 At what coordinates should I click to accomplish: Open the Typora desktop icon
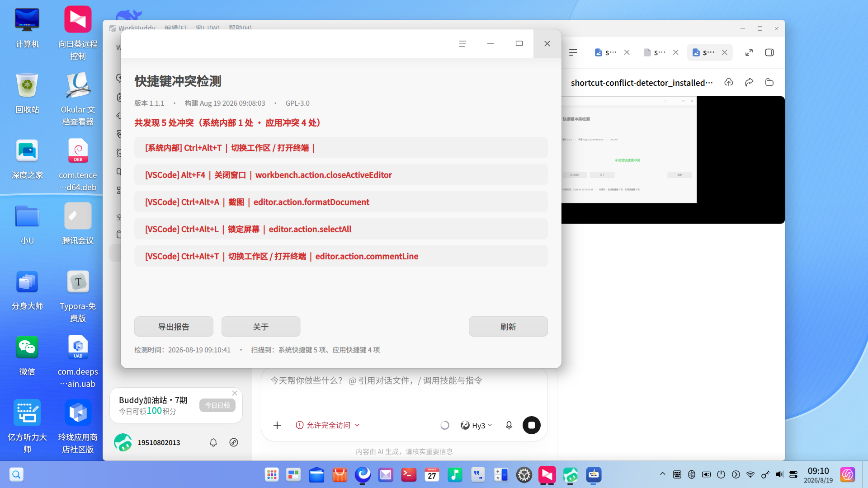coord(78,296)
